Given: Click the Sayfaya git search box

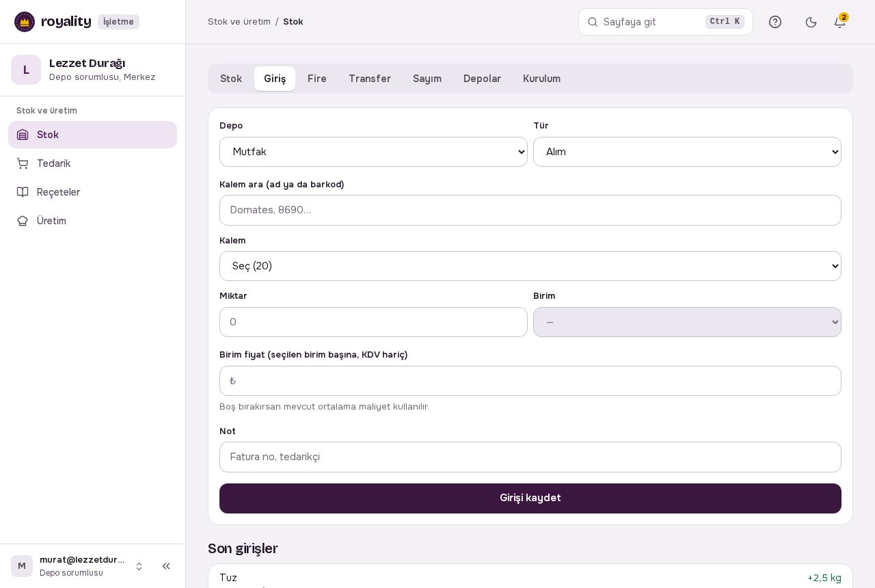Looking at the screenshot, I should [x=666, y=22].
